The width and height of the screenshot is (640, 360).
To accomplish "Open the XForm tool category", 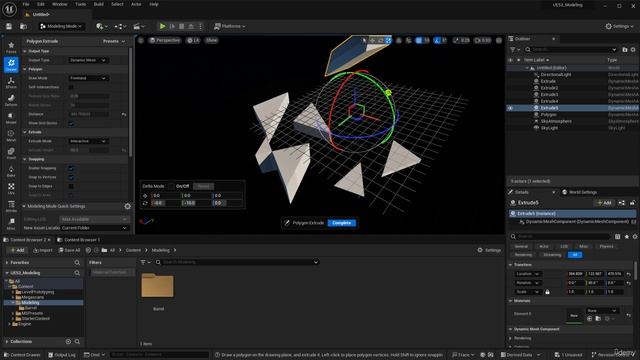I will [11, 82].
